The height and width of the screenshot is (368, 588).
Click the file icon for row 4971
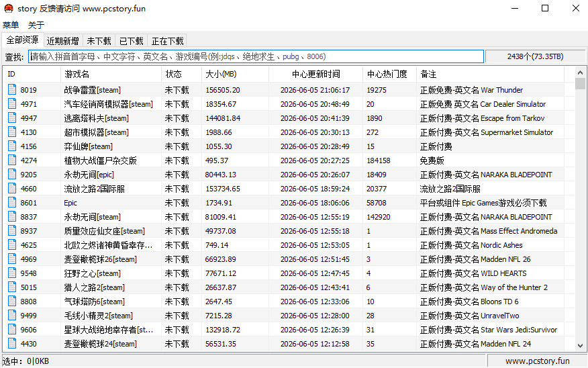pyautogui.click(x=12, y=103)
